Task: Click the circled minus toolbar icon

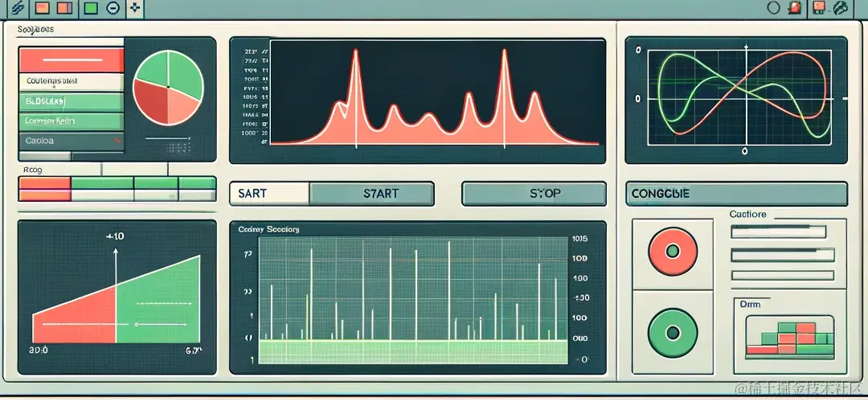Action: [113, 8]
